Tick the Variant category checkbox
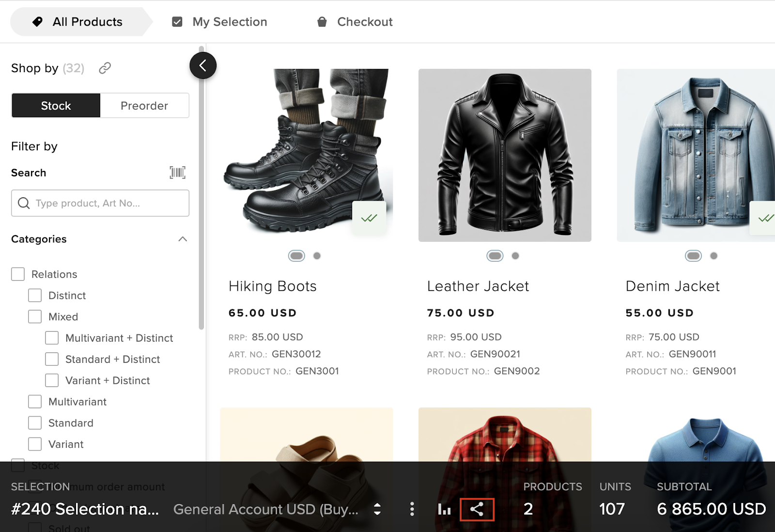 35,444
